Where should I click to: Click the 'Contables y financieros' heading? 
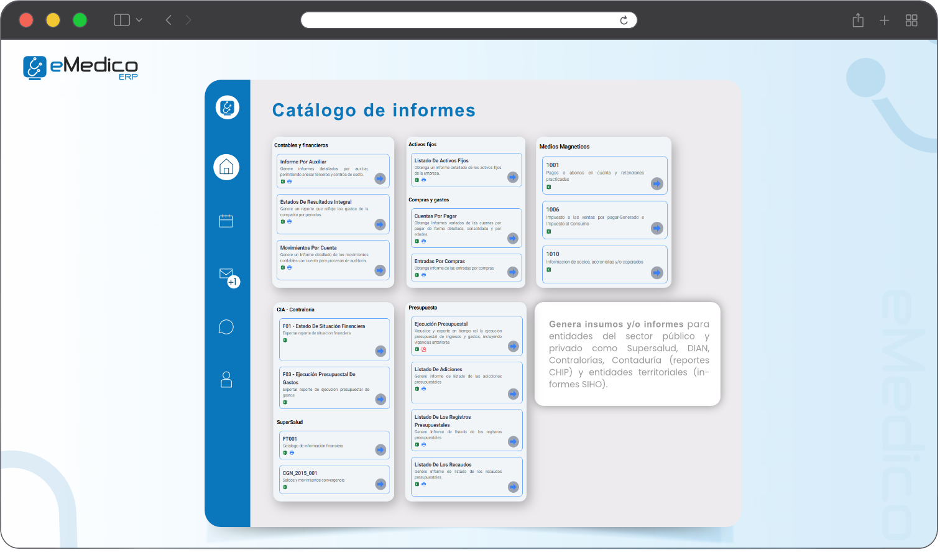tap(301, 145)
